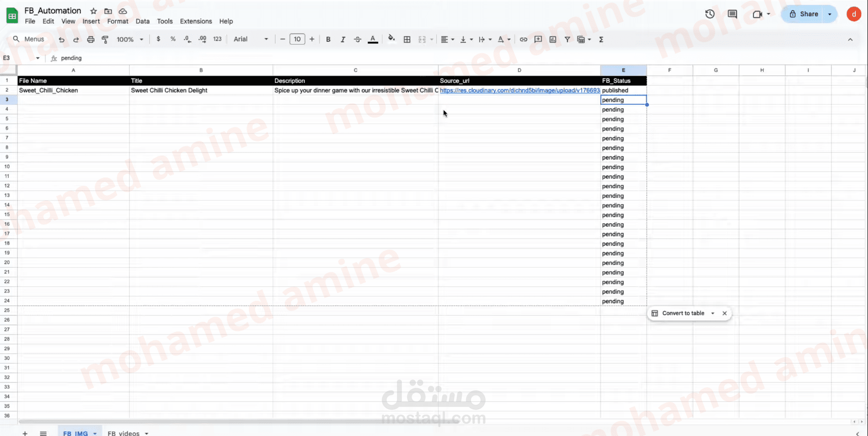Star the FB_Automation document

93,11
